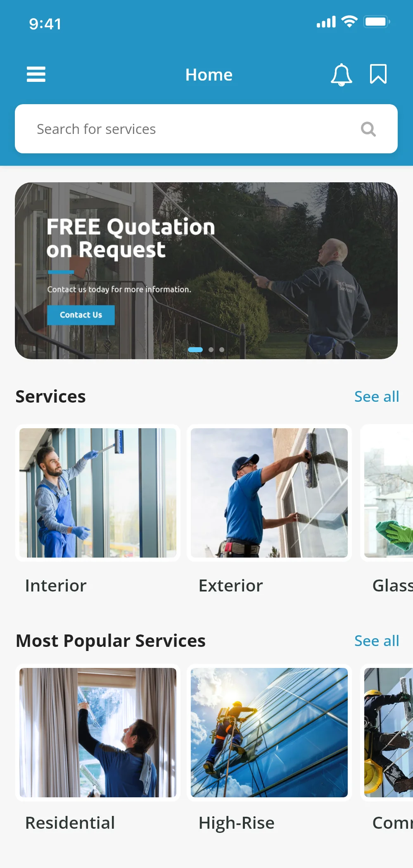This screenshot has width=413, height=868.
Task: Focus the Search for services field
Action: 206,129
